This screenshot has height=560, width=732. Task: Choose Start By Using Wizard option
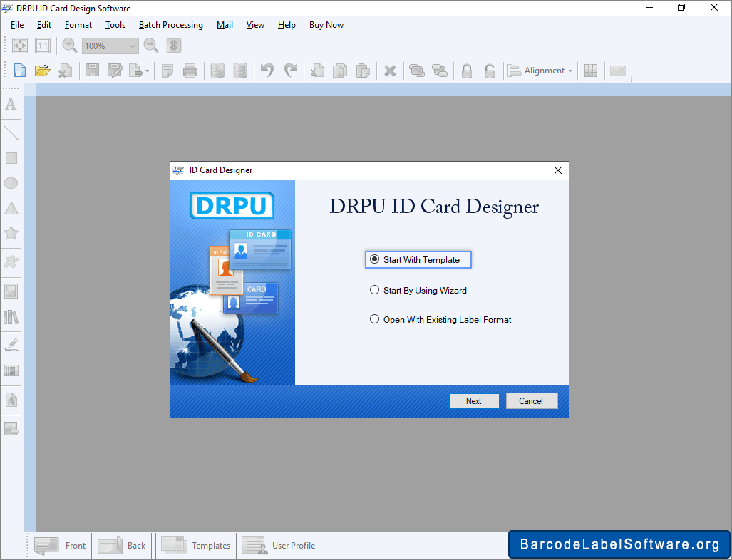418,290
